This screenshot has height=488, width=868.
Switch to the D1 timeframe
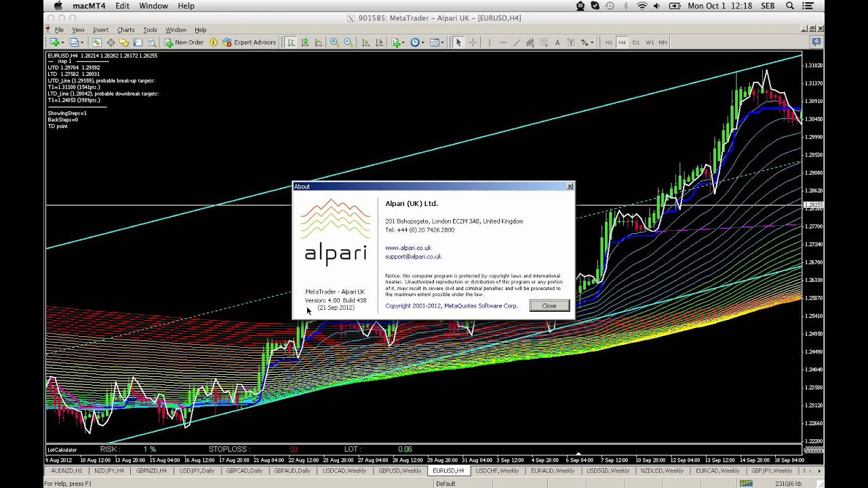click(x=636, y=42)
